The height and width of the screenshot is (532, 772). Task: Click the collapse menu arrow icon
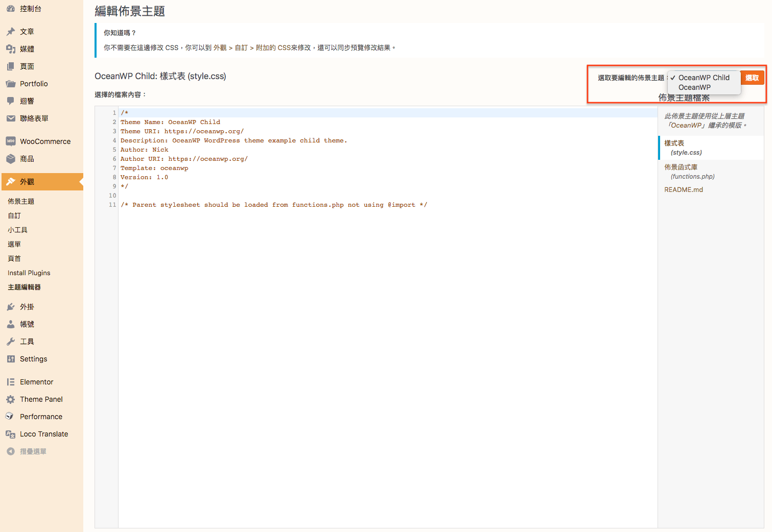coord(11,451)
